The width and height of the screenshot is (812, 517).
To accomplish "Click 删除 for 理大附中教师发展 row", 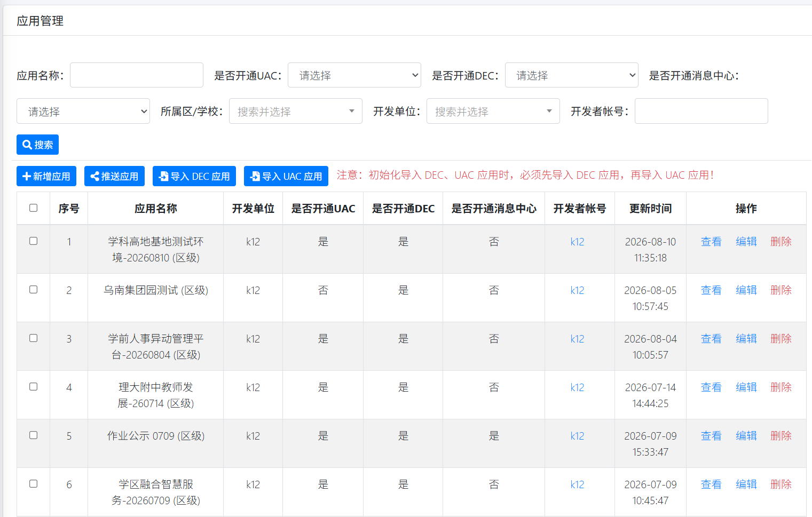I will (x=781, y=387).
